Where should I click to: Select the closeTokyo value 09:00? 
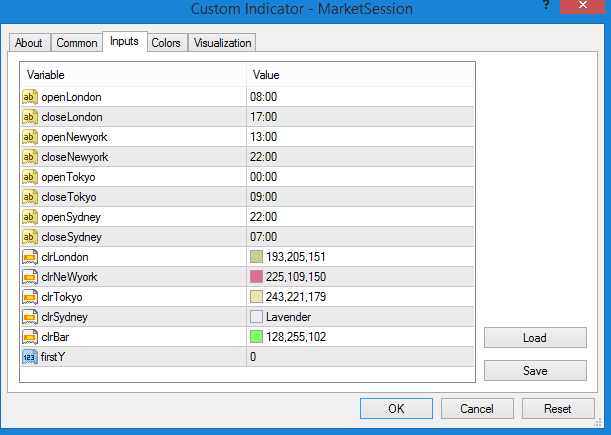[x=263, y=197]
